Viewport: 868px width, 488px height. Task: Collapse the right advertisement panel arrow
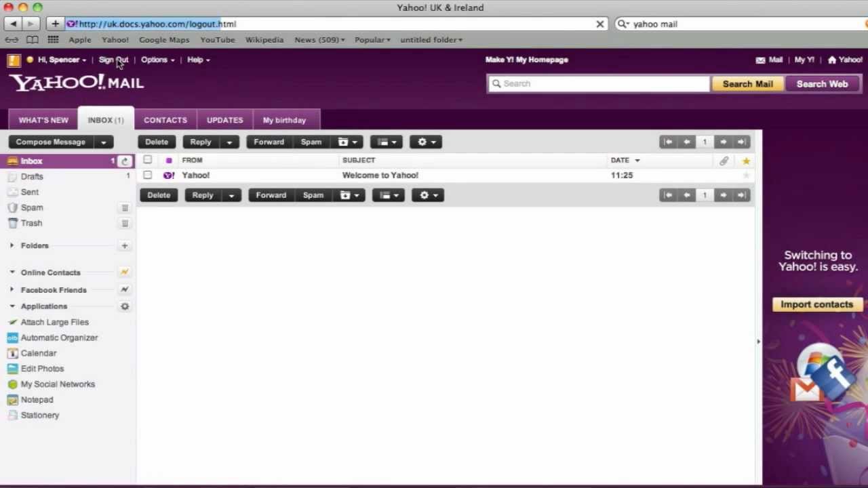[758, 342]
